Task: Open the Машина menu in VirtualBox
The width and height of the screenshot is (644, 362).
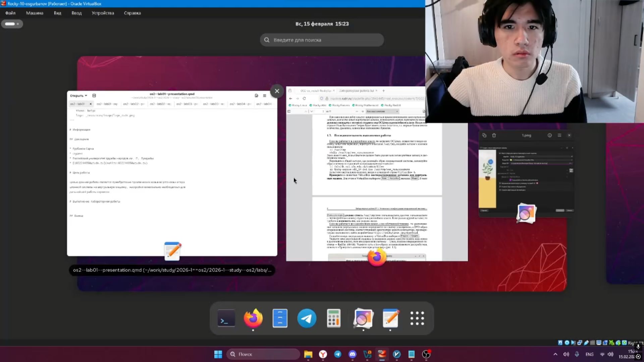Action: click(x=35, y=13)
